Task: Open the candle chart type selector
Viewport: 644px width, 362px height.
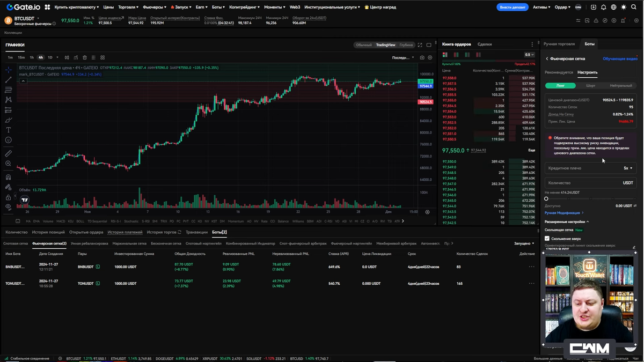Action: click(67, 57)
